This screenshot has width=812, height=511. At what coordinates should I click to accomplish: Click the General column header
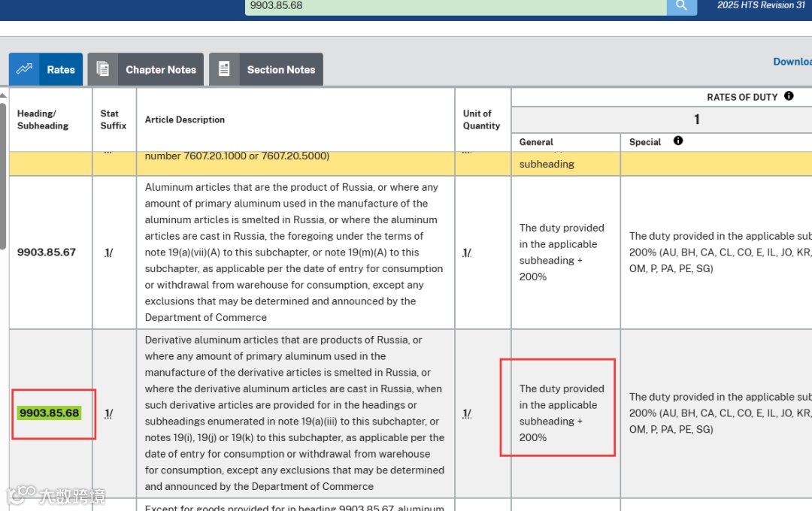537,142
